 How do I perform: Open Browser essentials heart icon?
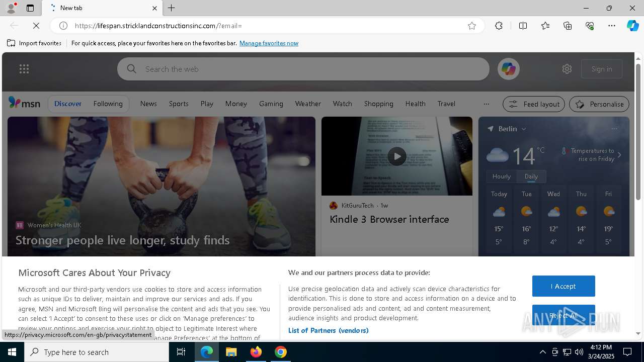point(590,26)
